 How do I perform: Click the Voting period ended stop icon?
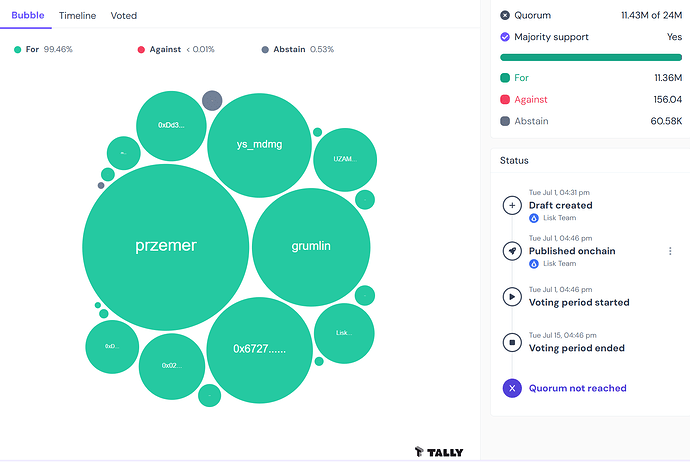pyautogui.click(x=512, y=342)
